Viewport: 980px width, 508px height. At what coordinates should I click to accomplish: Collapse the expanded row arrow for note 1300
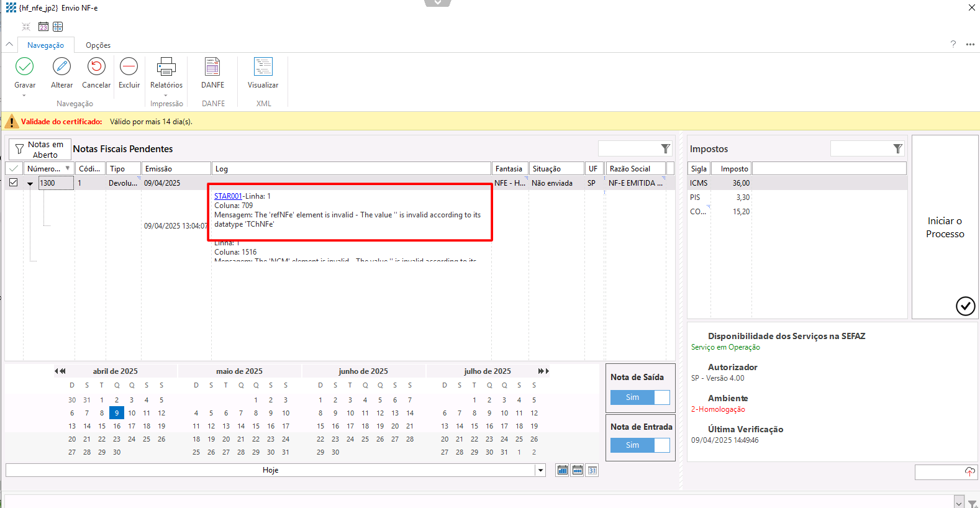(x=30, y=183)
